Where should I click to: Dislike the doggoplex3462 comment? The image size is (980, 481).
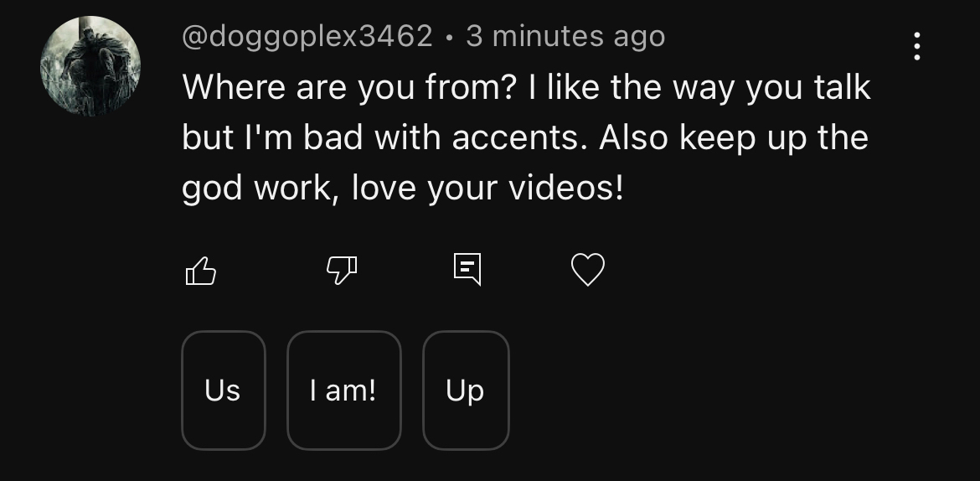341,270
